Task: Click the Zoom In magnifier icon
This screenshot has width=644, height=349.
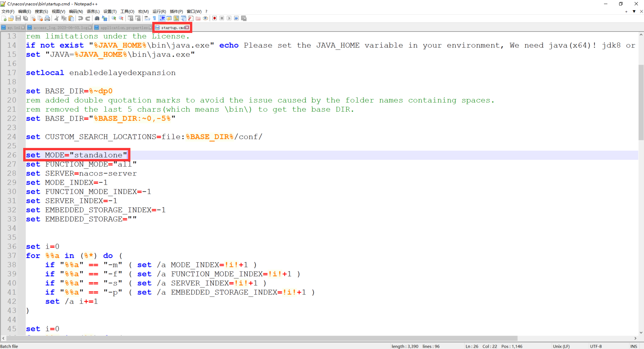Action: 114,18
